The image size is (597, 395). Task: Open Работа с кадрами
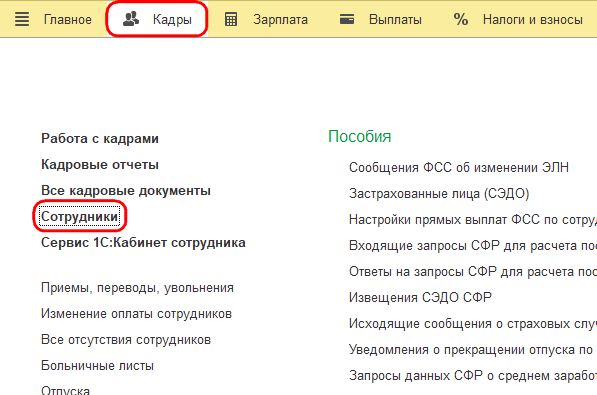tap(100, 139)
